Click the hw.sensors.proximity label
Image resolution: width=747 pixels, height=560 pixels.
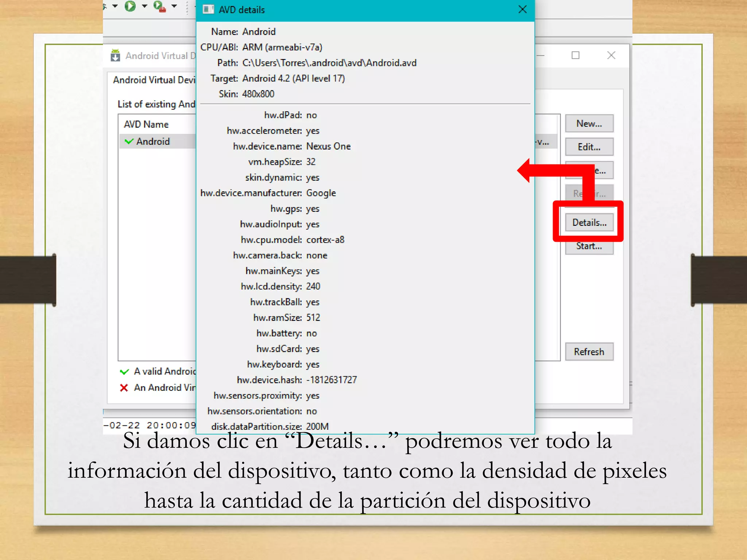click(258, 396)
